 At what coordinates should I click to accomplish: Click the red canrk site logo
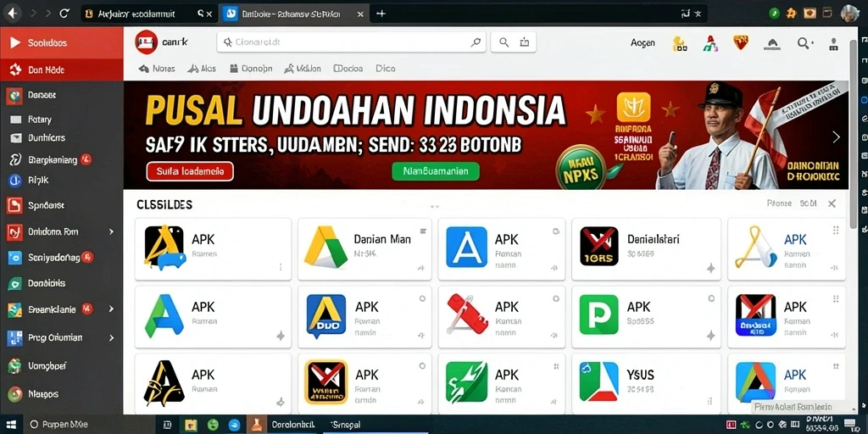(146, 42)
